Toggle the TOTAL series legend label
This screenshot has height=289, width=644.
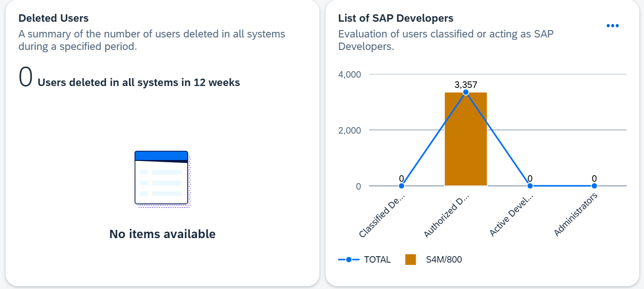(x=377, y=260)
